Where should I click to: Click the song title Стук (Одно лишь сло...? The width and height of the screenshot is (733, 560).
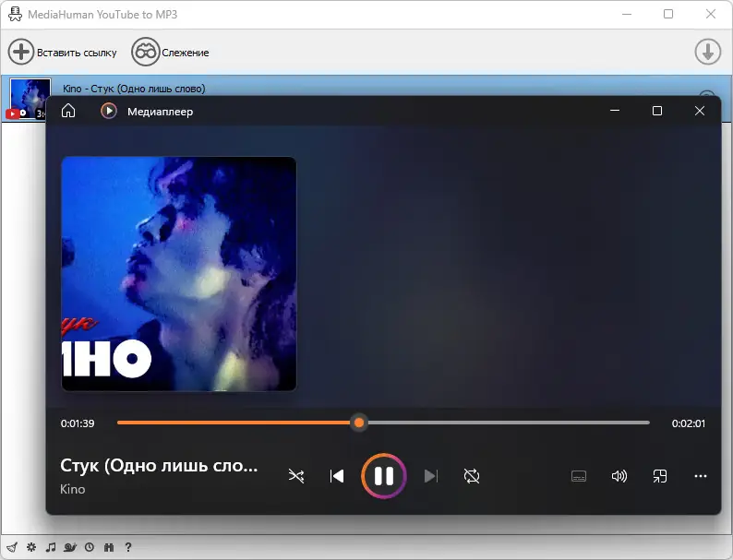click(x=159, y=466)
